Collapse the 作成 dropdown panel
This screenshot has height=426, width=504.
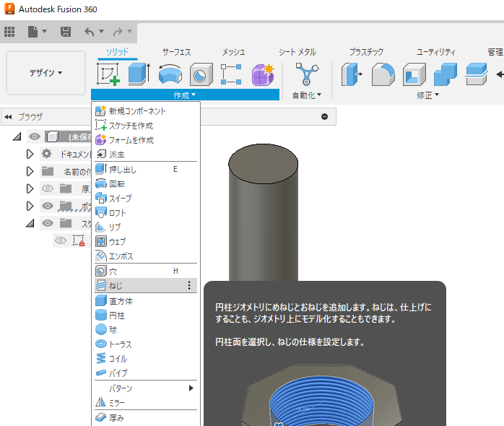[185, 95]
